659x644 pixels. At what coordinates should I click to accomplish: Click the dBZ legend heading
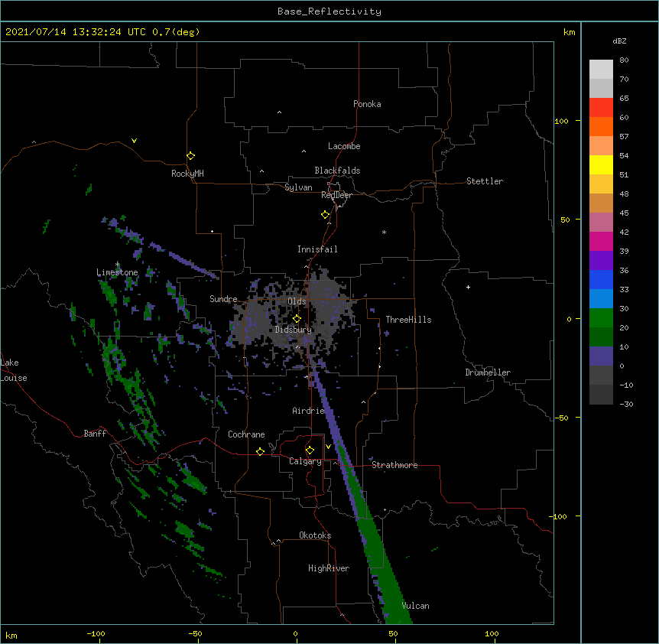click(x=619, y=41)
